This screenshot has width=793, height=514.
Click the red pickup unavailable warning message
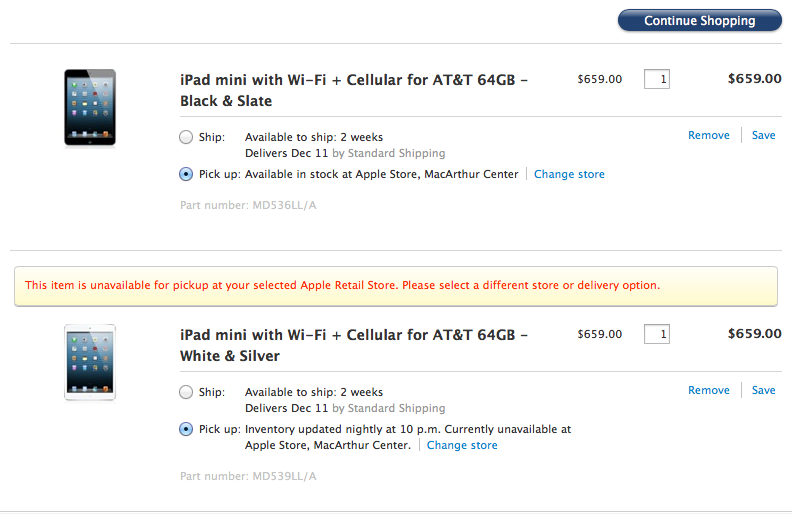point(342,285)
